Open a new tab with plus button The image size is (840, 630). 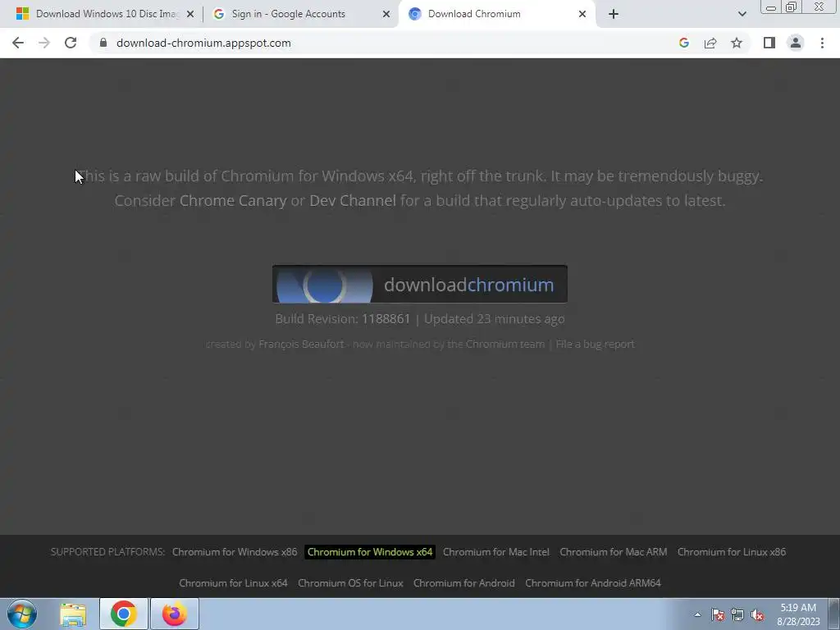614,14
